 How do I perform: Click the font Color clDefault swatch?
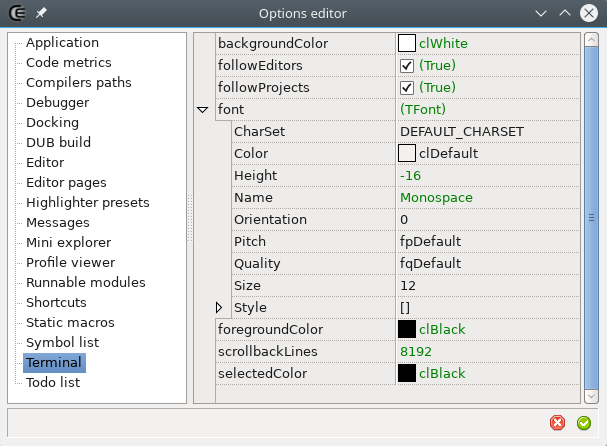407,154
